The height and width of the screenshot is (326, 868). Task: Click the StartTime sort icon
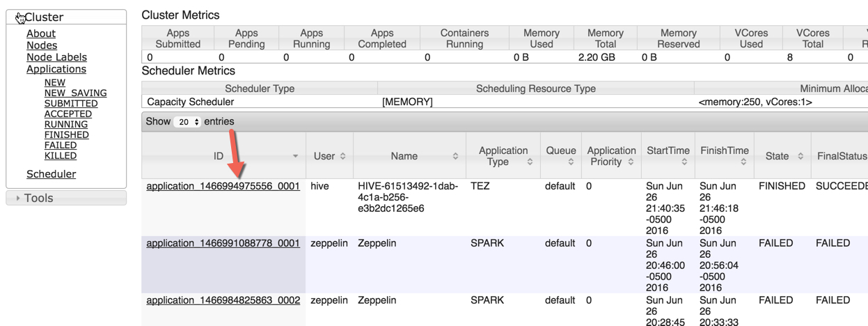684,162
